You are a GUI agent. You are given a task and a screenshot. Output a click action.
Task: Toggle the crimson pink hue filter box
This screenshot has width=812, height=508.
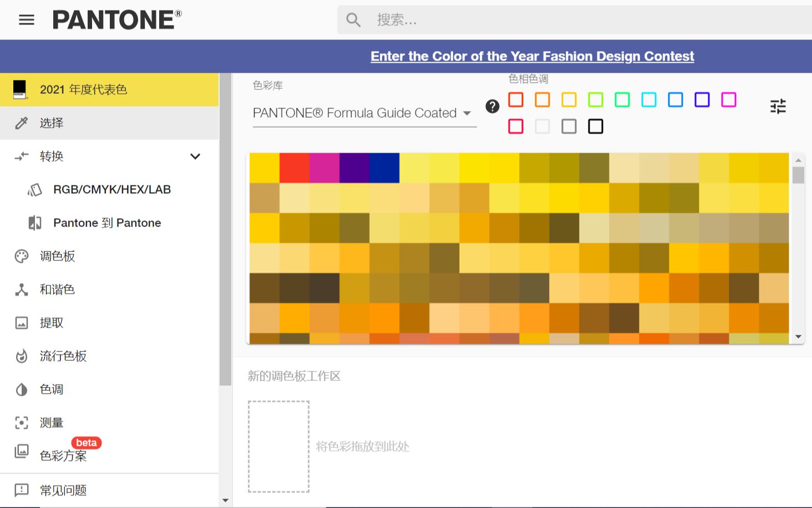click(516, 126)
